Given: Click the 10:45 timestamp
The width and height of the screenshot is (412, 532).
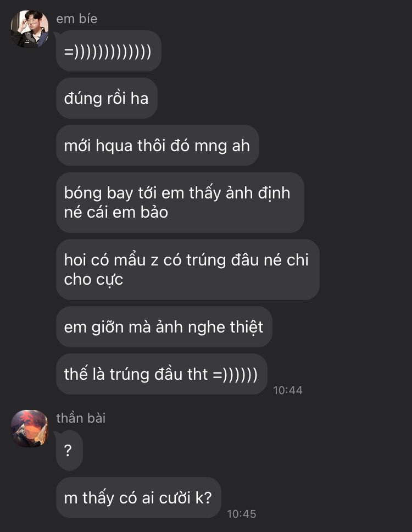Looking at the screenshot, I should [242, 514].
